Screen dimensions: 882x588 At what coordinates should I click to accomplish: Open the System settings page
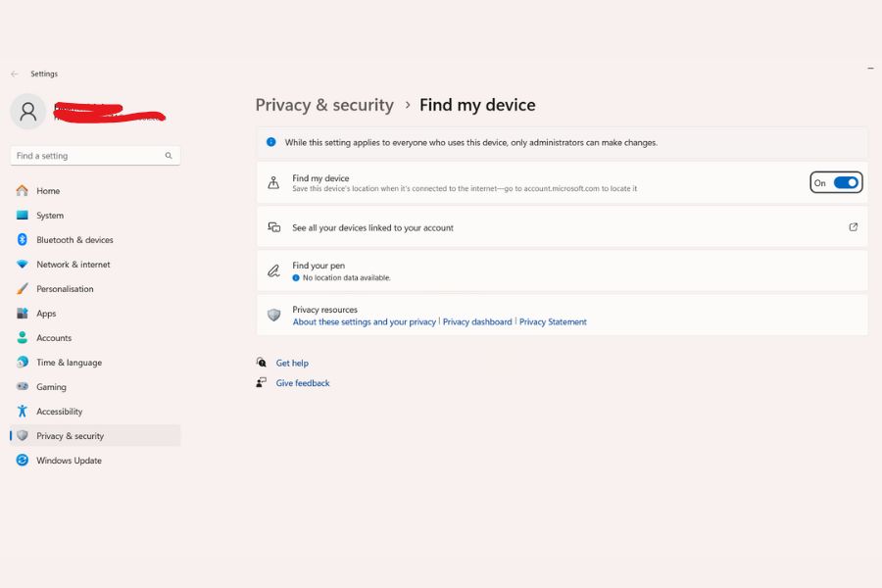click(x=50, y=216)
